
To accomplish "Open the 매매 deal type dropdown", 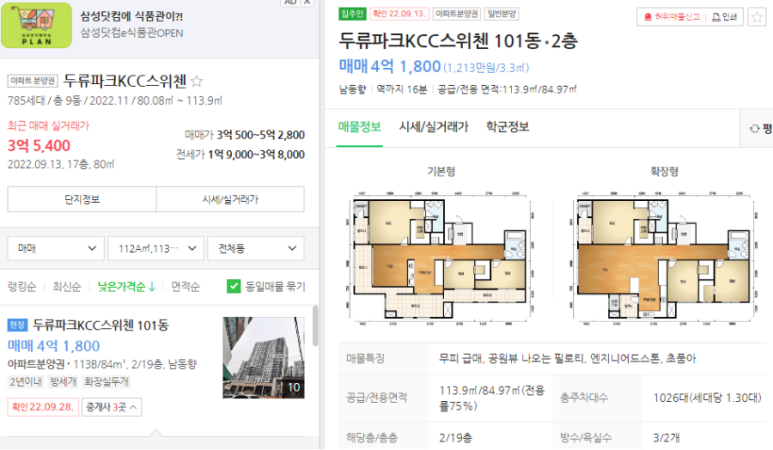I will [56, 248].
